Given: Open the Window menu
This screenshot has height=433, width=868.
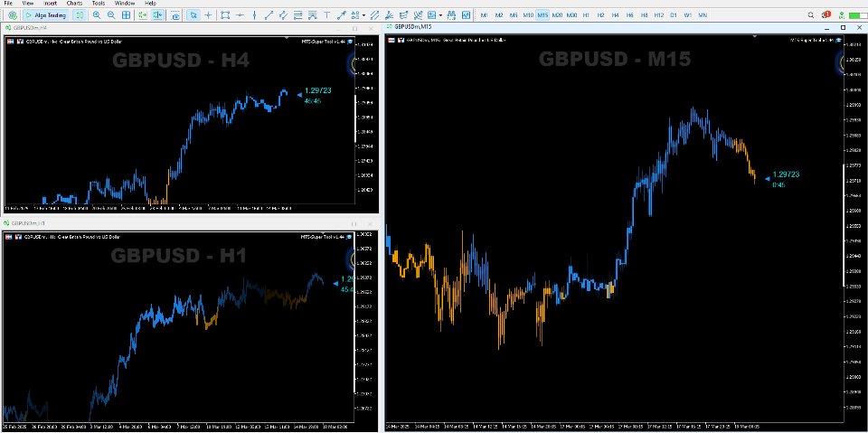Looking at the screenshot, I should coord(125,3).
